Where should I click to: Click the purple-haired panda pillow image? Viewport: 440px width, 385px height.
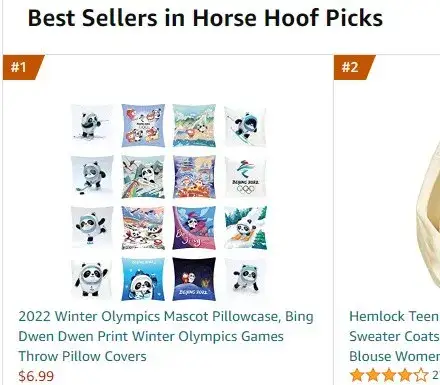point(194,228)
